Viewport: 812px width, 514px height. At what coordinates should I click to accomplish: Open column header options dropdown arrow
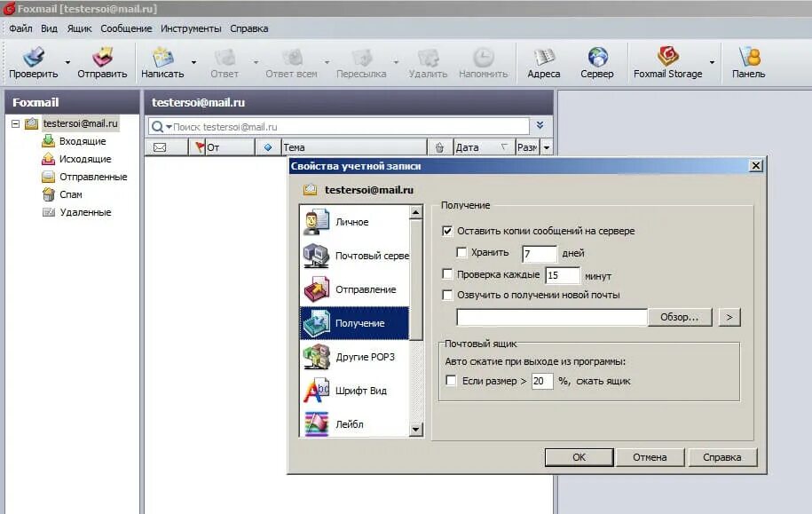[x=547, y=147]
